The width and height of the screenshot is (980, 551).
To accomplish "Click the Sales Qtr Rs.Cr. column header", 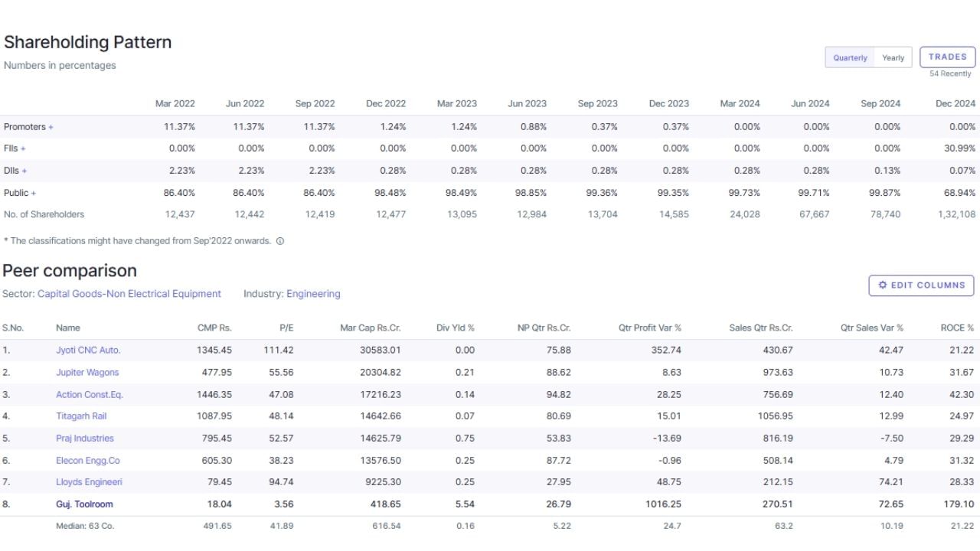I will coord(761,328).
